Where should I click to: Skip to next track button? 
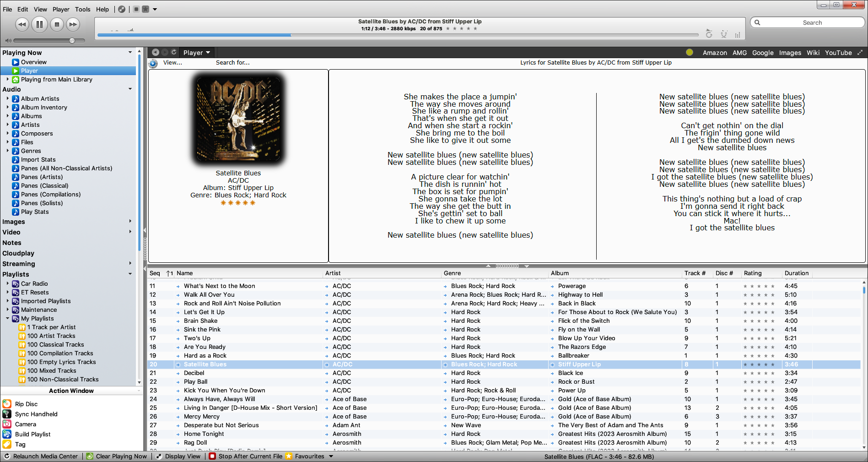pyautogui.click(x=73, y=25)
